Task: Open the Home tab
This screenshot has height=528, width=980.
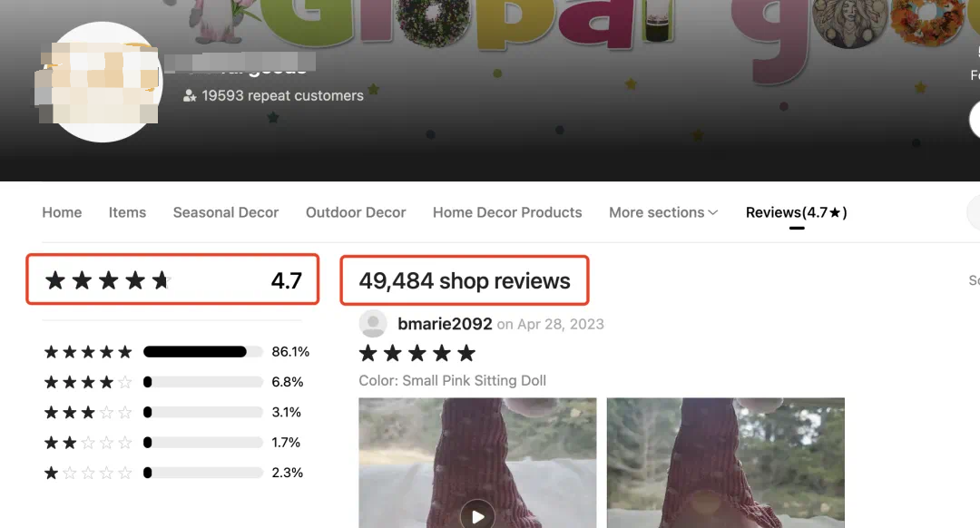Action: pos(62,212)
